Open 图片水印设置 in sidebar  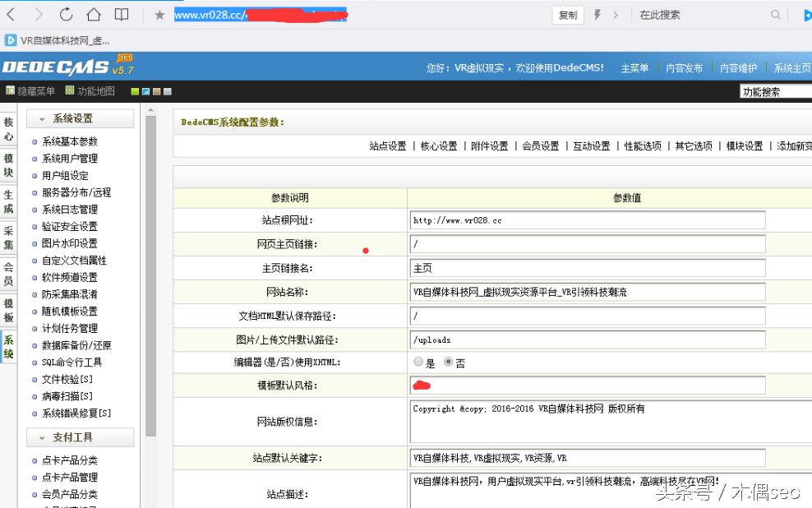click(72, 243)
